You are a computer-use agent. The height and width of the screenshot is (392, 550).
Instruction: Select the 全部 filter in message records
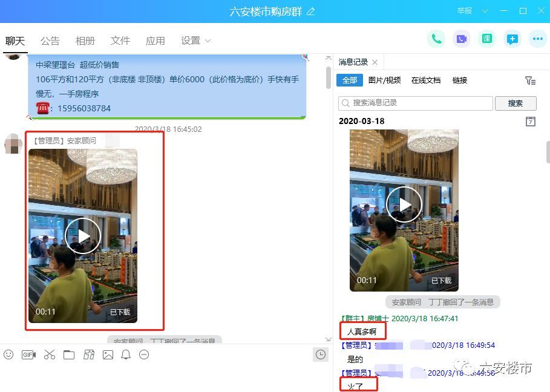point(349,80)
